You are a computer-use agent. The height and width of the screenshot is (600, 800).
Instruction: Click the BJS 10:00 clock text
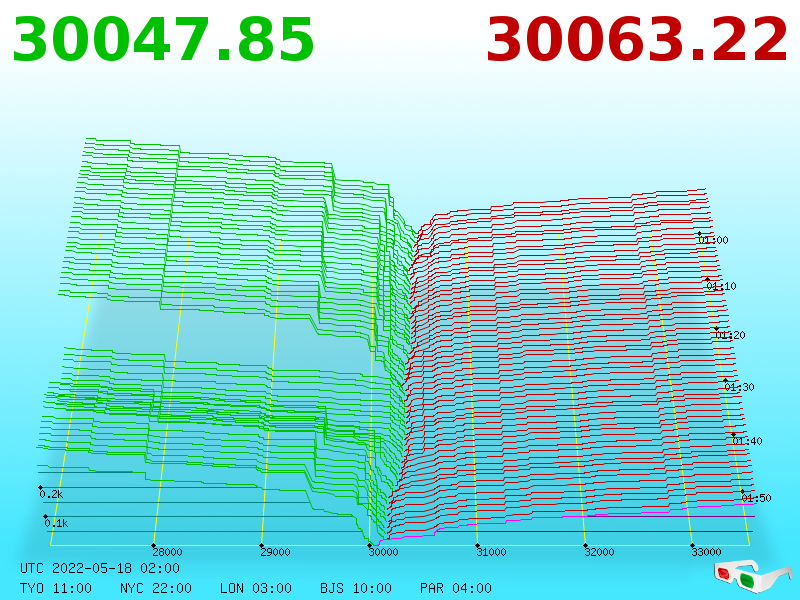click(356, 588)
